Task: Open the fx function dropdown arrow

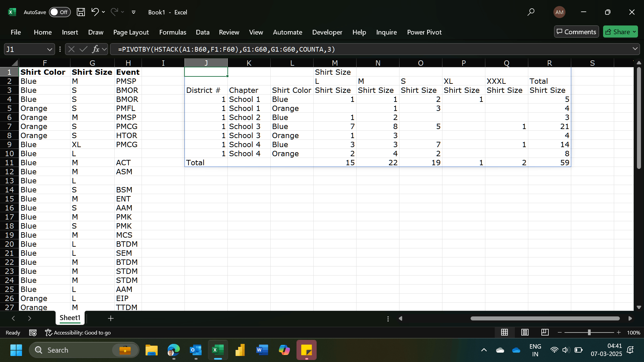Action: click(x=105, y=49)
